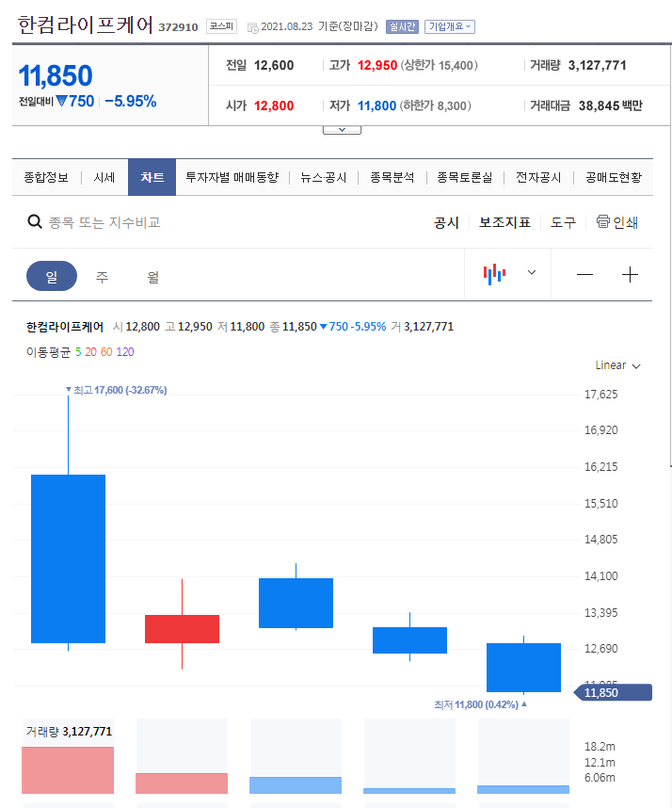Click the 20-day moving average label

90,352
